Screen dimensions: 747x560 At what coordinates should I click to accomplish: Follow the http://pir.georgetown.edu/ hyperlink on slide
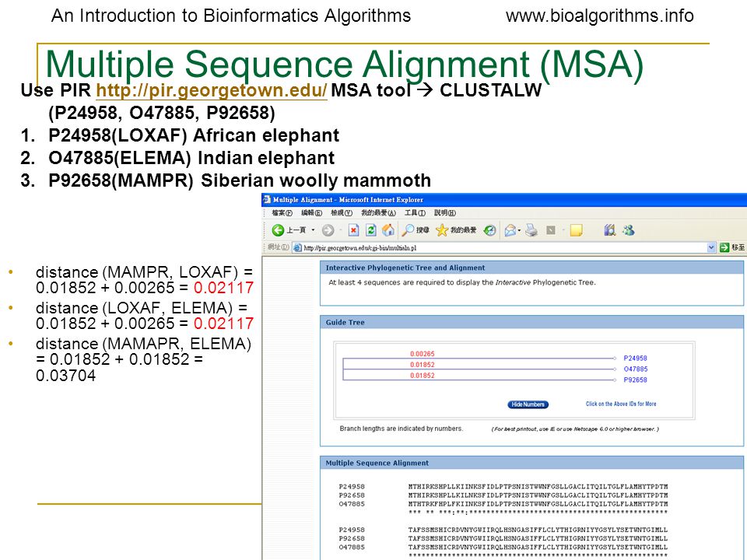click(211, 90)
